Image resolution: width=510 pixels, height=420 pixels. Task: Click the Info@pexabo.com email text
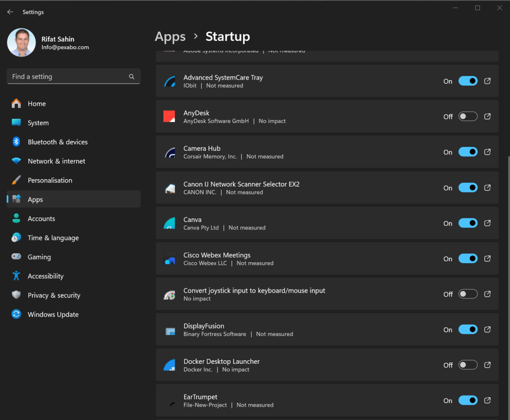coord(65,47)
